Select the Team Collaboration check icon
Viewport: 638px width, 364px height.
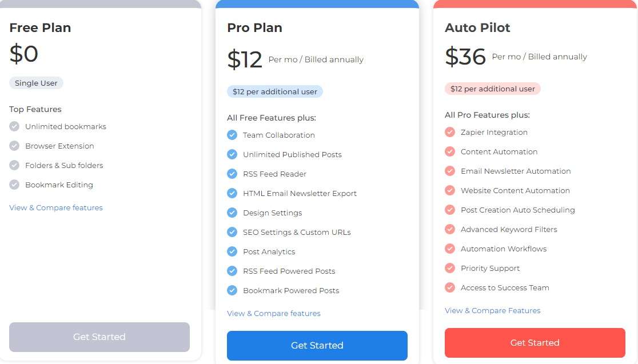tap(232, 135)
